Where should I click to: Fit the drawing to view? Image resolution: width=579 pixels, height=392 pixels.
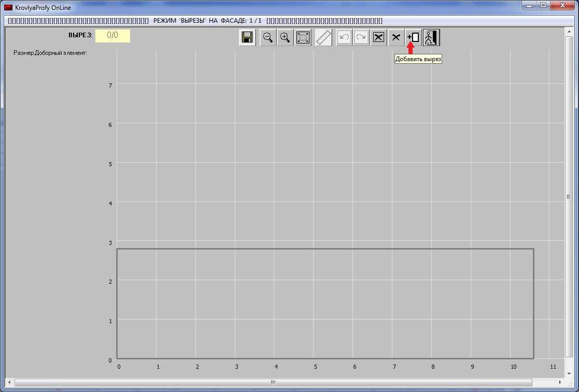[303, 37]
